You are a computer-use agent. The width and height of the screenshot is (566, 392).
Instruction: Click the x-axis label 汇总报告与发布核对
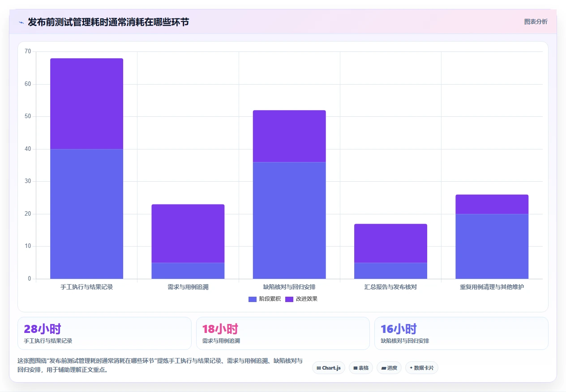coord(390,287)
